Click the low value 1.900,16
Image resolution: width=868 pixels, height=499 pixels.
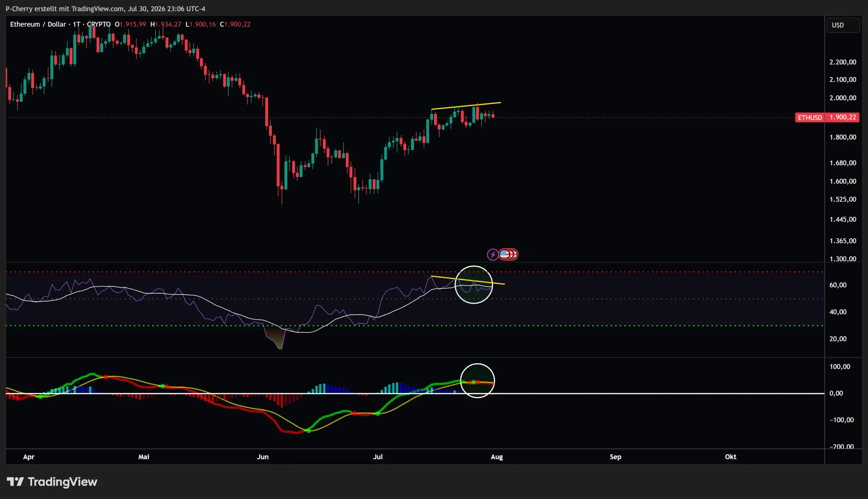tap(203, 24)
